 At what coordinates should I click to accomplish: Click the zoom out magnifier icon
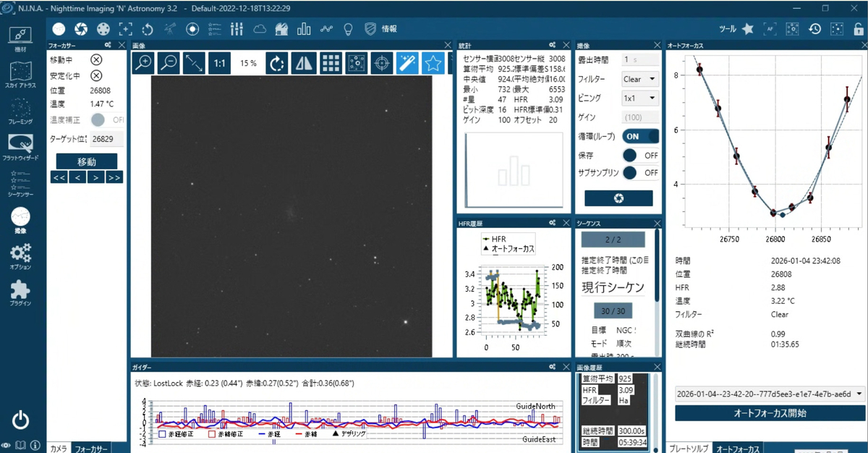coord(169,63)
